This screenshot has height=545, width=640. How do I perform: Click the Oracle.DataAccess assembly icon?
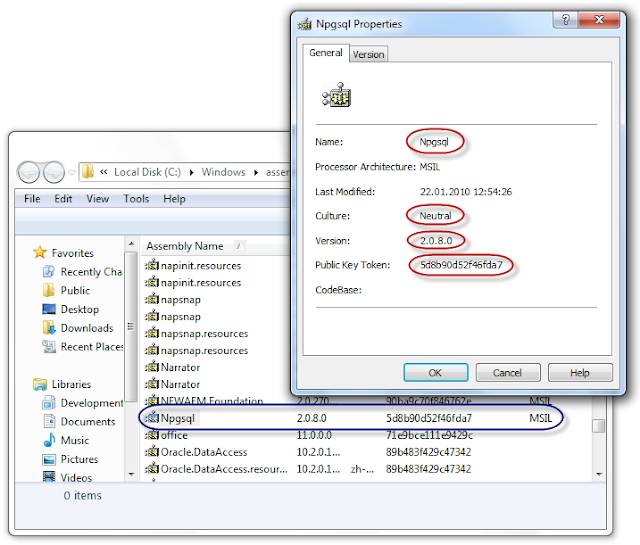[152, 451]
